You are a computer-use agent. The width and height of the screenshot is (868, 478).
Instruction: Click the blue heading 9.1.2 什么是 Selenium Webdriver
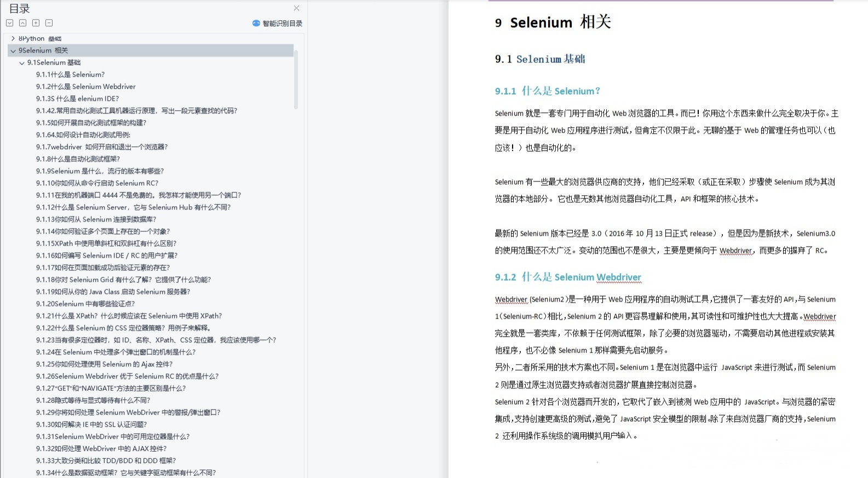pyautogui.click(x=568, y=277)
